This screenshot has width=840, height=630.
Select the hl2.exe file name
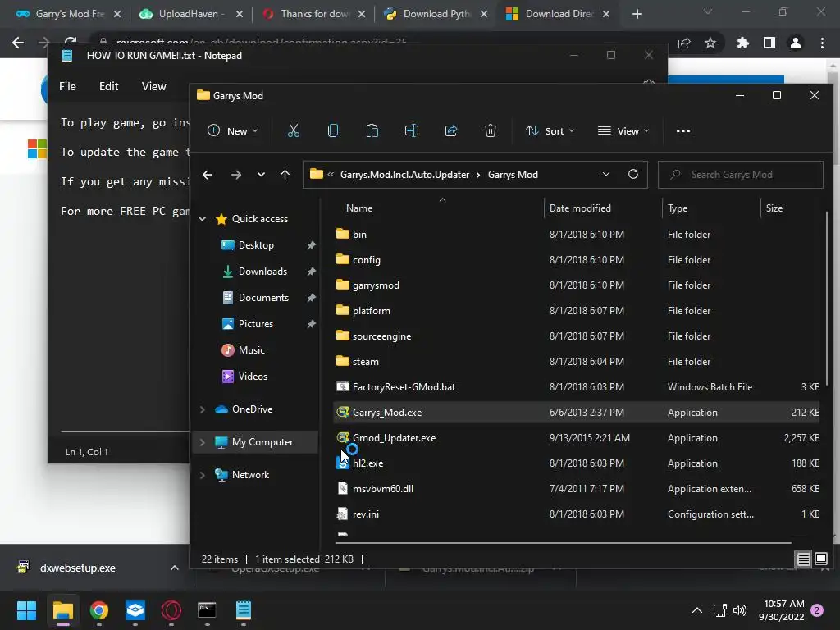pos(368,463)
